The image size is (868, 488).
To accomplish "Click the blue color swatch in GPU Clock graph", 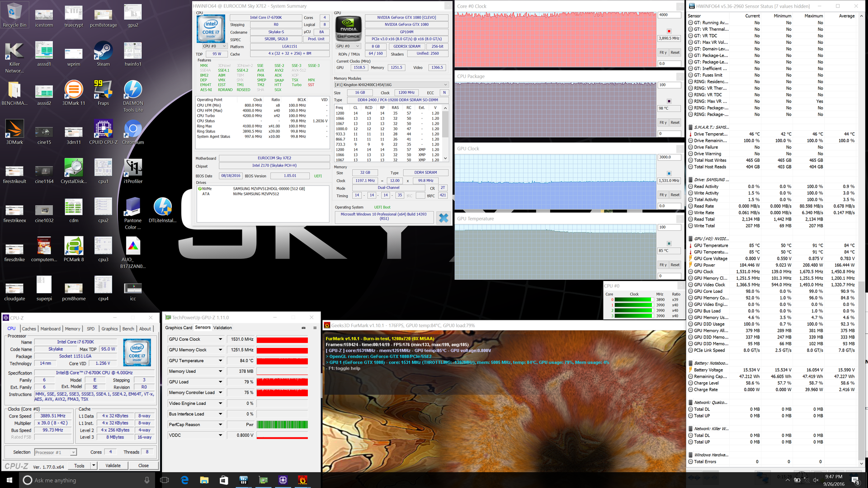I will coord(669,174).
